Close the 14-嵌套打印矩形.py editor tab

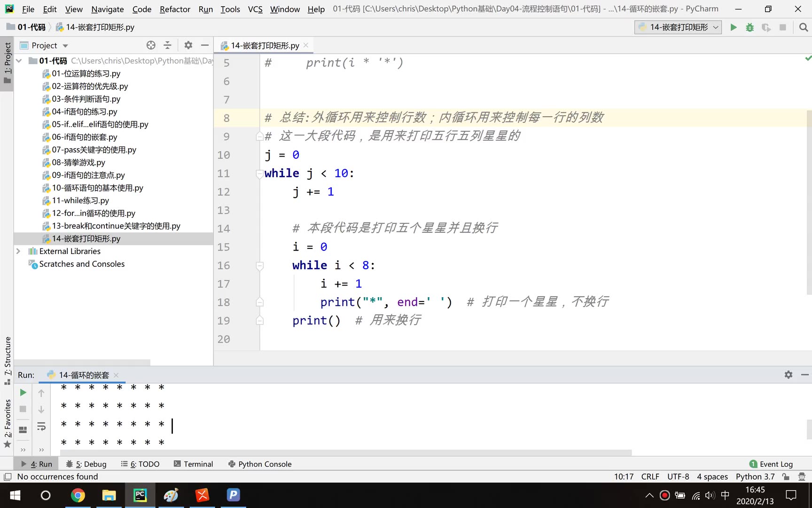point(306,45)
